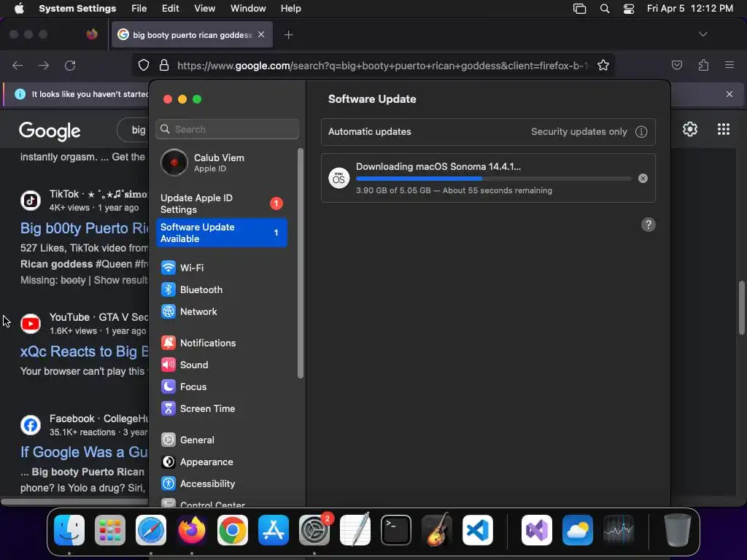Open Google quick settings gear
747x560 pixels.
tap(690, 130)
